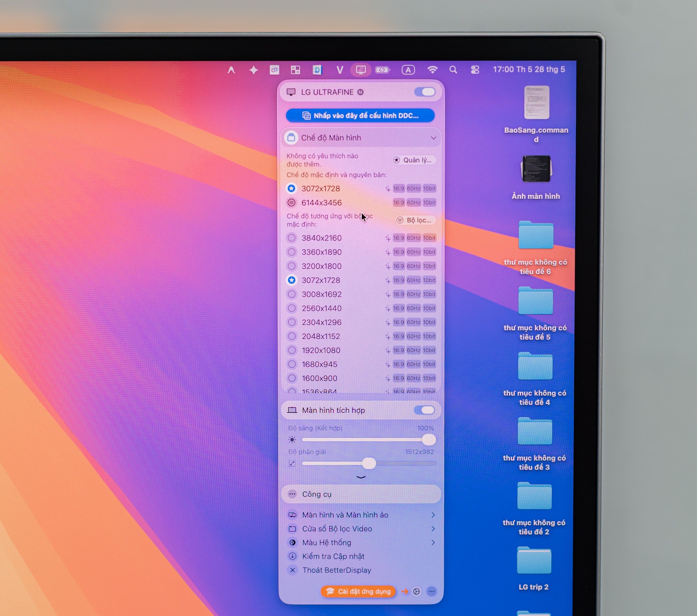Viewport: 697px width, 616px height.
Task: Open the three-dots more button at panel bottom
Action: coord(431,591)
